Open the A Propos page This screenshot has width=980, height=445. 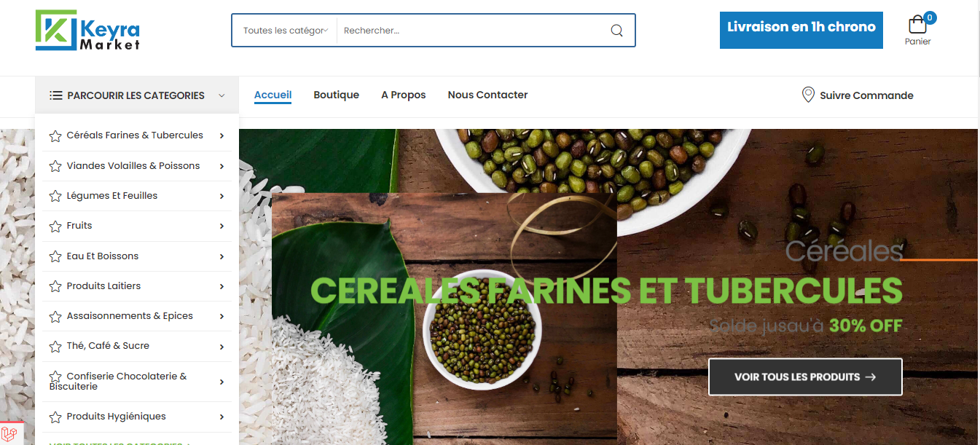(x=404, y=95)
